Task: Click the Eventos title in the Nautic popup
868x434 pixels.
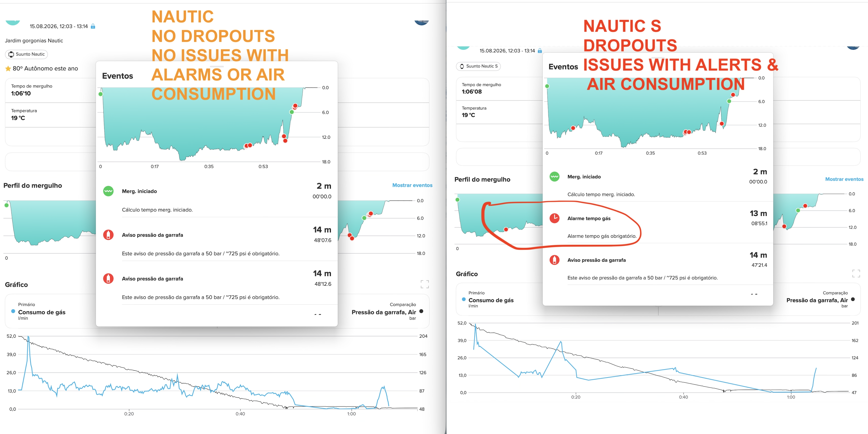Action: click(x=118, y=76)
